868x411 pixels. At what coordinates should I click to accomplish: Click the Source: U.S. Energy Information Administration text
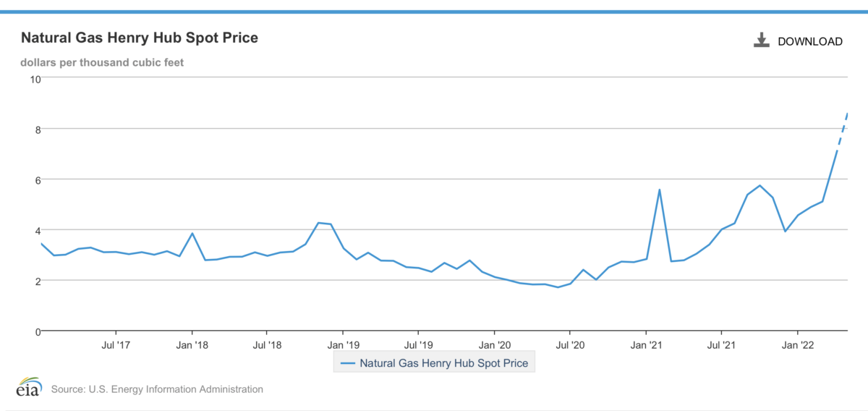(157, 389)
